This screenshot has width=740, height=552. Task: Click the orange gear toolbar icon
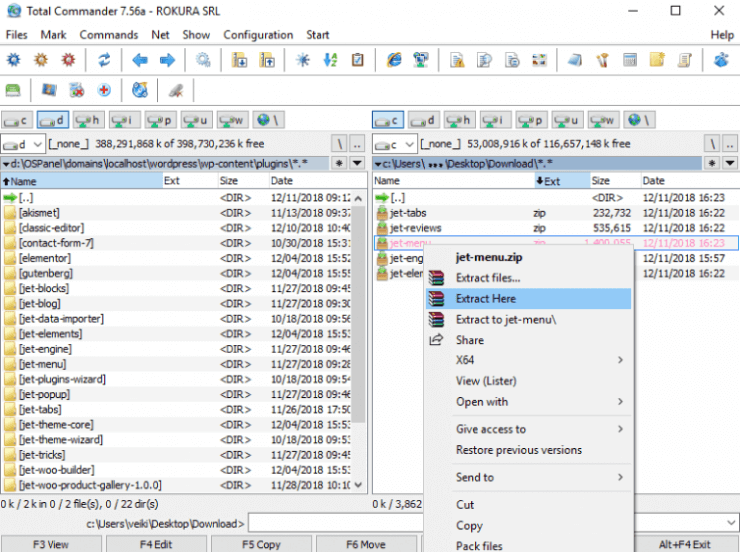41,60
